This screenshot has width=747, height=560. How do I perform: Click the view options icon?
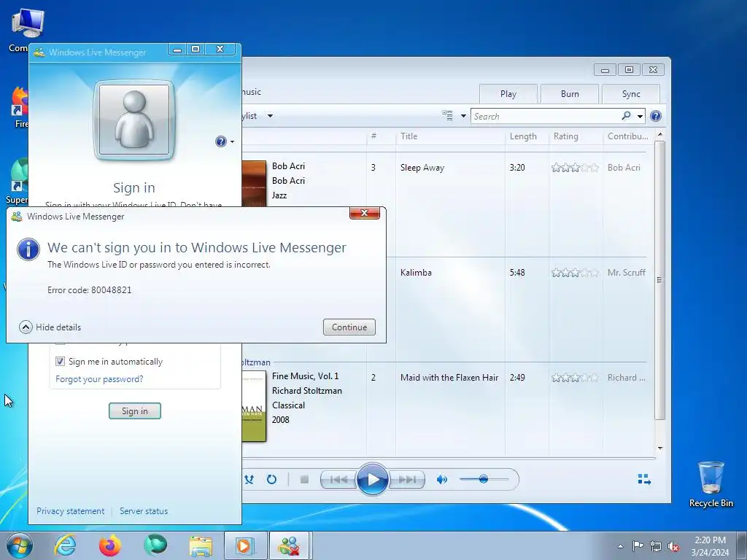click(x=447, y=115)
